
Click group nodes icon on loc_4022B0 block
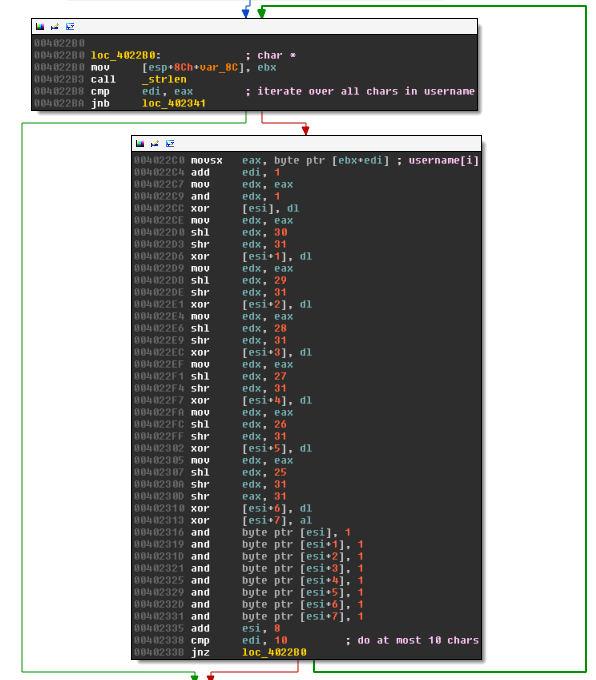(70, 26)
